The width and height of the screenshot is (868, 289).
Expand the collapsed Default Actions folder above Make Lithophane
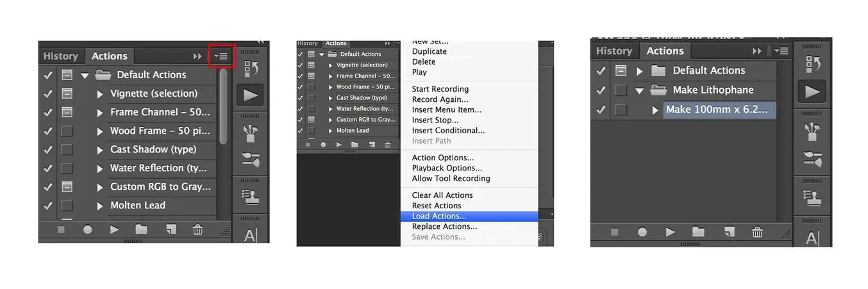tap(639, 70)
